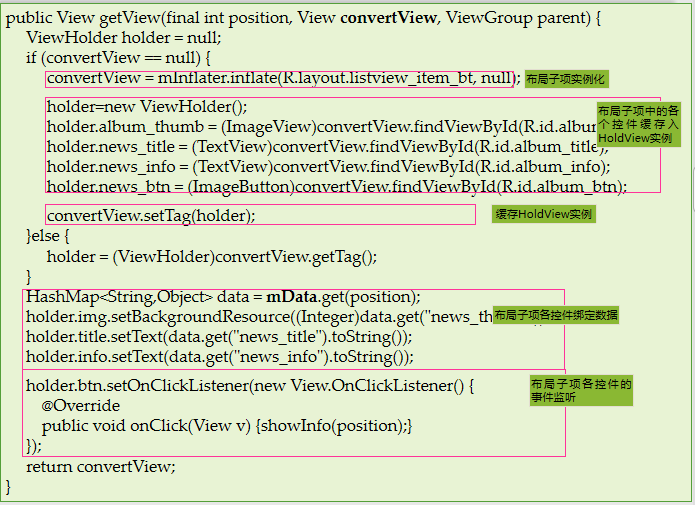Click the label 布局子项各控件绑定数据
Screen dimensions: 695x505
(x=556, y=315)
